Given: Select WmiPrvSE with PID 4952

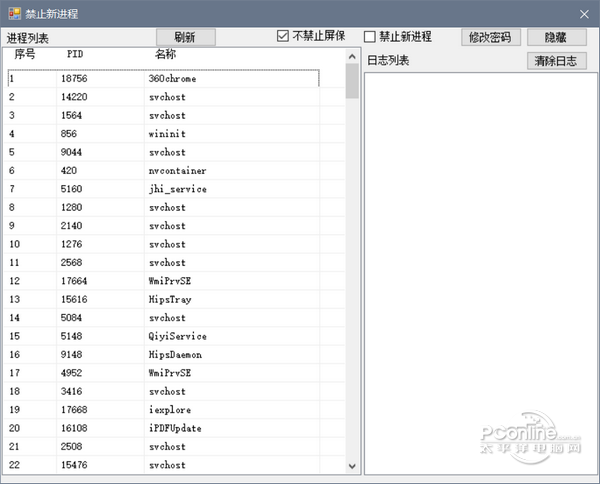Looking at the screenshot, I should coord(163,372).
